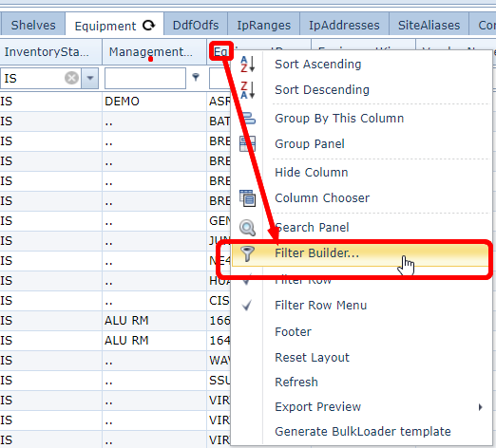This screenshot has height=448, width=496.
Task: Click the cell starting with 166
Action: [219, 321]
